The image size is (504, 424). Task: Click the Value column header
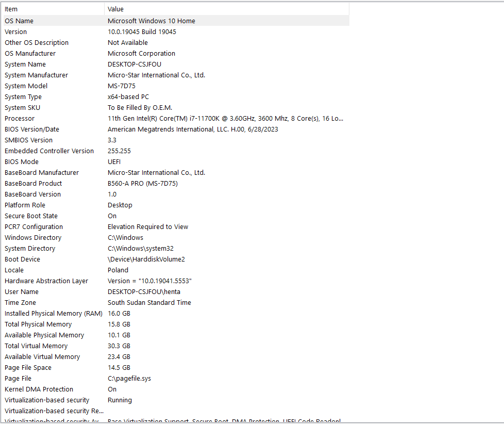tap(227, 9)
